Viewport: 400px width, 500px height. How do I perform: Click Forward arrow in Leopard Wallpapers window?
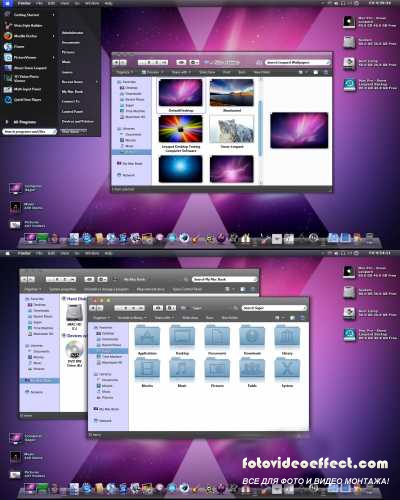pyautogui.click(x=123, y=62)
